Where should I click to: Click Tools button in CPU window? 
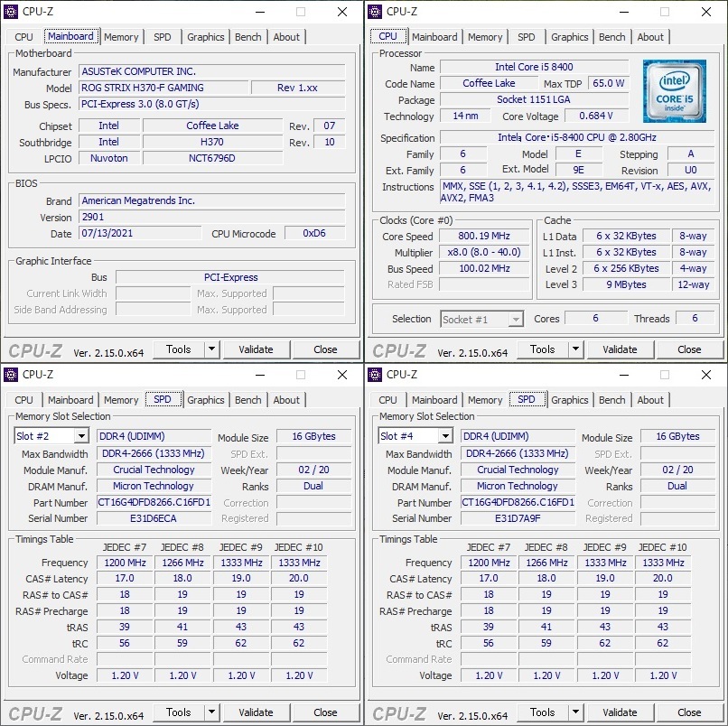(542, 349)
